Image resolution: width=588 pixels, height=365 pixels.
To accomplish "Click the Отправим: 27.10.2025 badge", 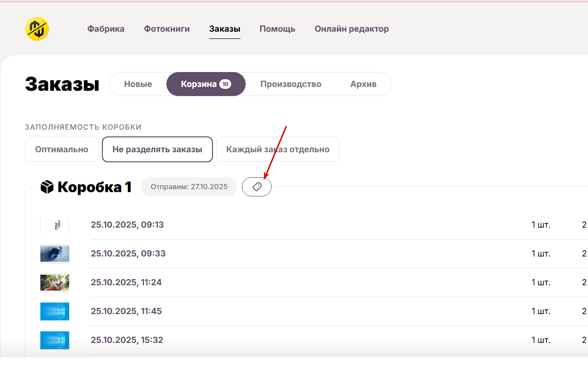I will pyautogui.click(x=189, y=187).
